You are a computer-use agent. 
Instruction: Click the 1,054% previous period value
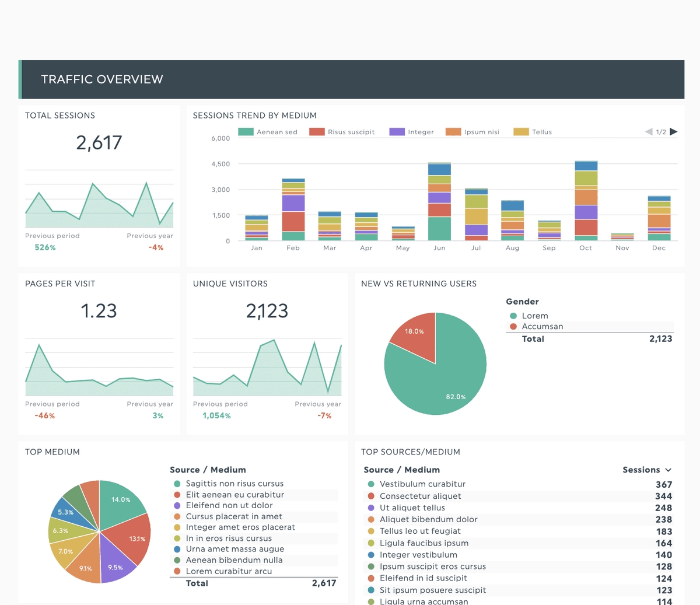[216, 416]
